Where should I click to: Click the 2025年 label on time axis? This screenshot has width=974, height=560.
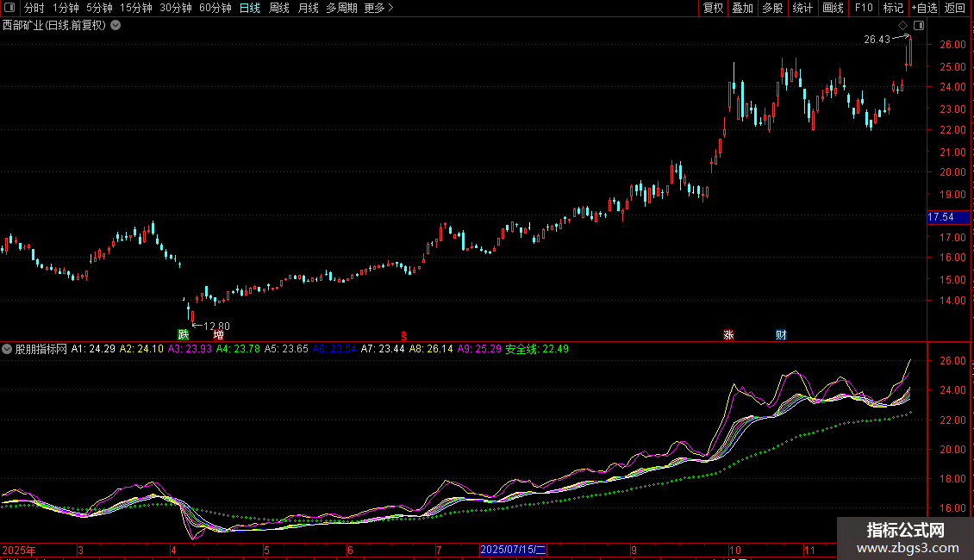tap(19, 550)
